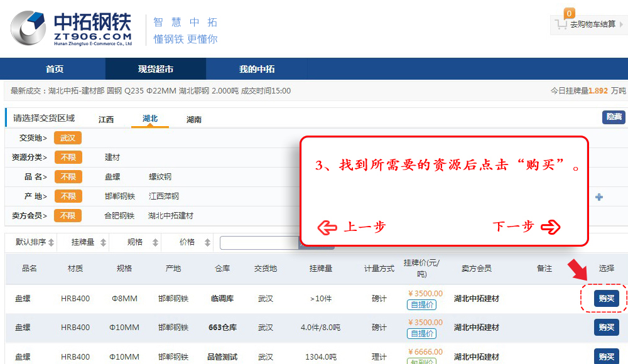Click 购买 for the Φ8MM 盘螺 row
The image size is (628, 364).
pos(606,299)
